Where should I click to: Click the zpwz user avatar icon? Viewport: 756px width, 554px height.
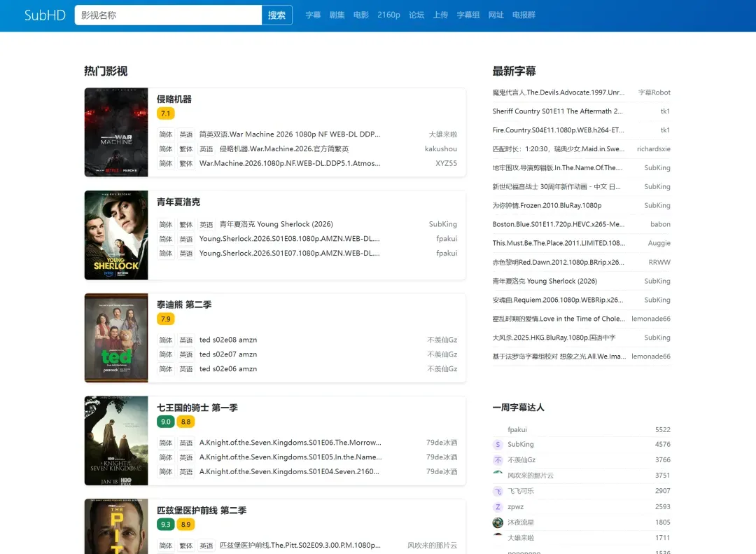pyautogui.click(x=498, y=507)
